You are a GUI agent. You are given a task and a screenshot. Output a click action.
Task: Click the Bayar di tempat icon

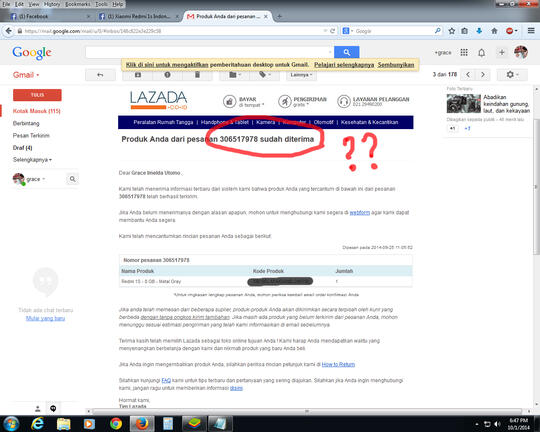(x=229, y=102)
